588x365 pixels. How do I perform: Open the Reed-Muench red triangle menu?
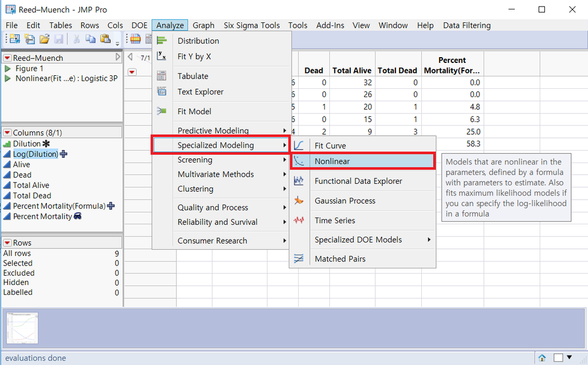click(x=7, y=58)
